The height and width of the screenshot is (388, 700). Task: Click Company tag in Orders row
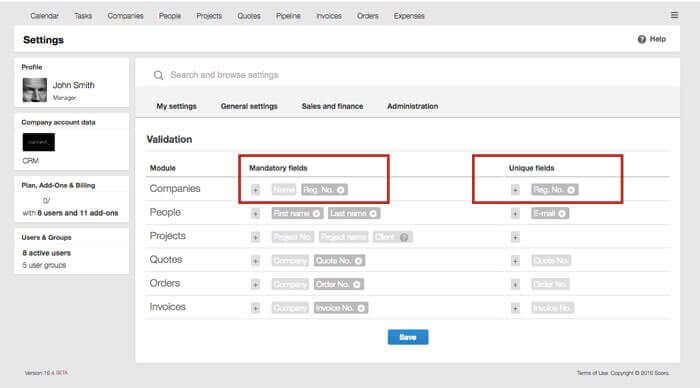pos(290,284)
